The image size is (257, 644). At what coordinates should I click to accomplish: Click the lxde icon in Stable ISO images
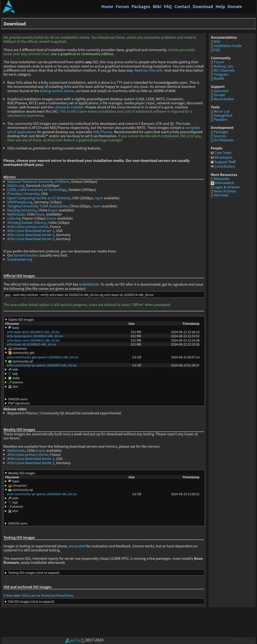point(10,369)
